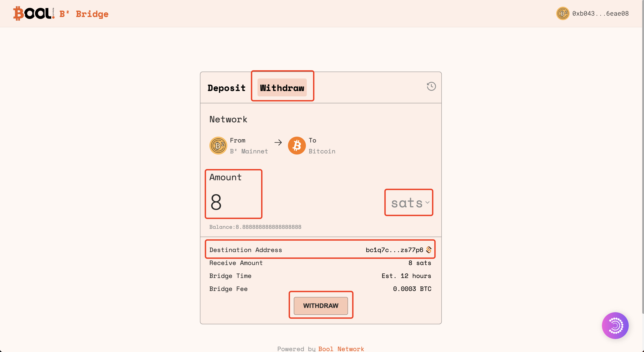Select the Withdraw tab
This screenshot has width=644, height=352.
point(282,88)
